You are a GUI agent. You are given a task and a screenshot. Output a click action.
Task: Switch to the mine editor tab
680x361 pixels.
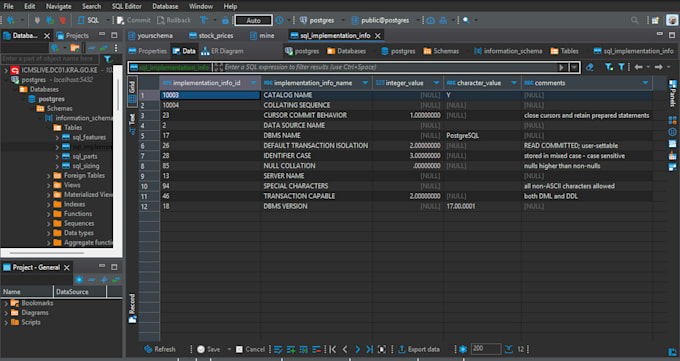tap(262, 36)
